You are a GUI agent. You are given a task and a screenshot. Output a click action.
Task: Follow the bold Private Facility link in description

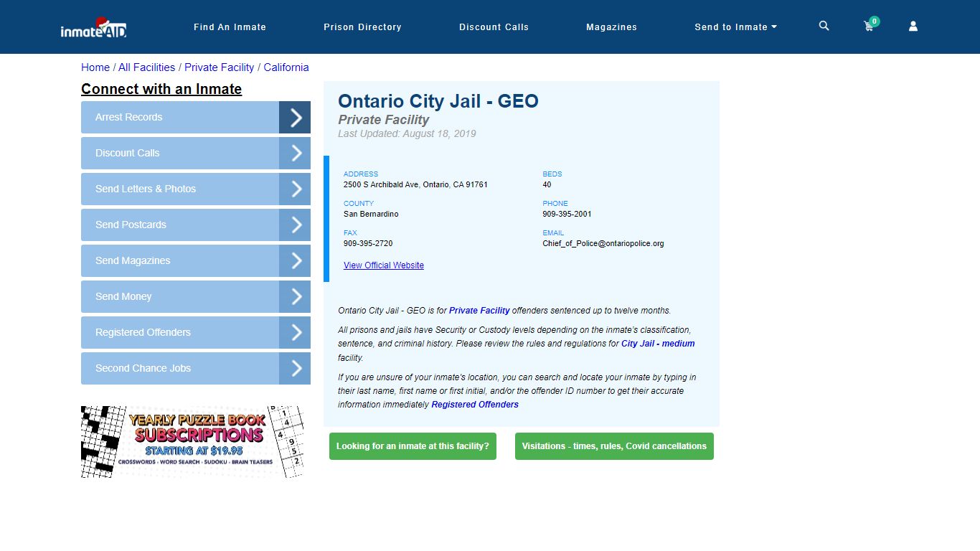click(x=479, y=311)
